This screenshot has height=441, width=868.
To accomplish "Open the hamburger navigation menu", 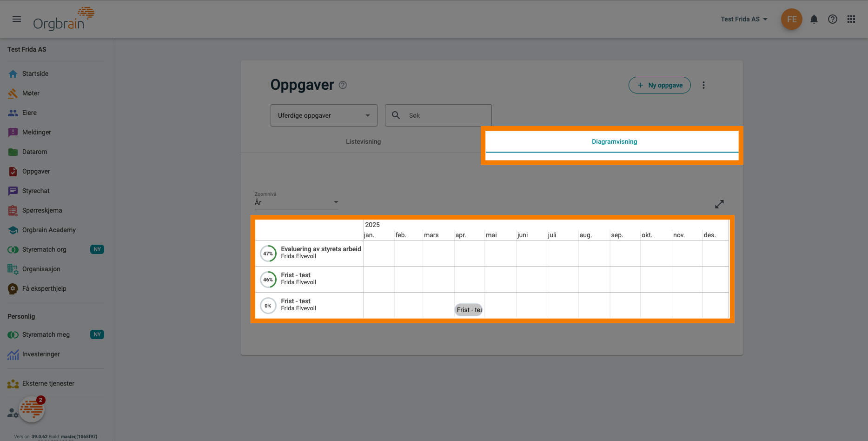I will pos(17,19).
